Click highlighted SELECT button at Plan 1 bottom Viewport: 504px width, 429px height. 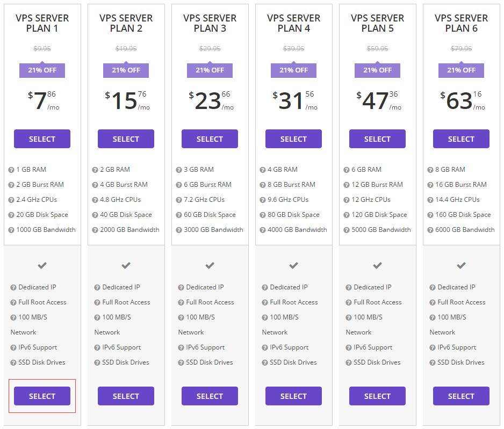coord(42,396)
